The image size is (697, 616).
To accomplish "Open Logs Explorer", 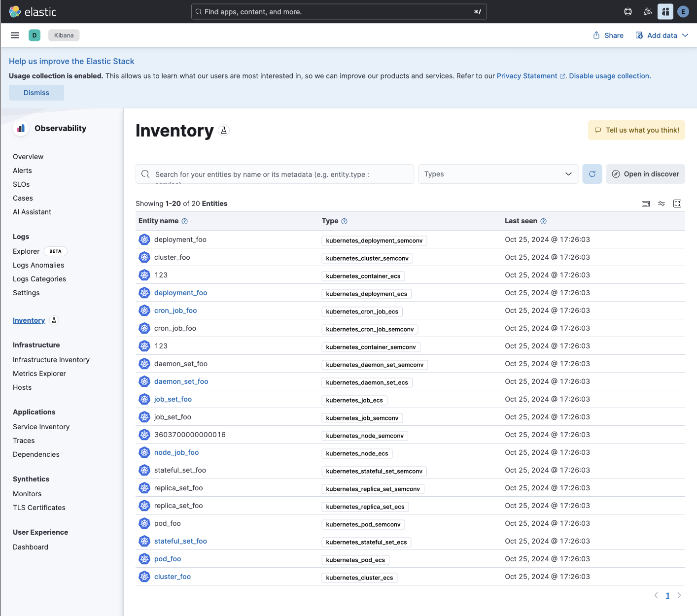I will (x=26, y=251).
